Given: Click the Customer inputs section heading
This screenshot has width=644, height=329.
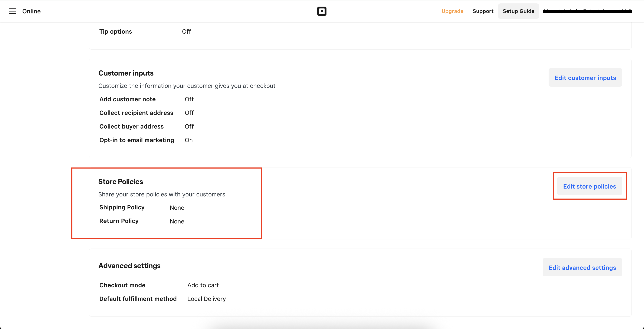Looking at the screenshot, I should click(126, 73).
